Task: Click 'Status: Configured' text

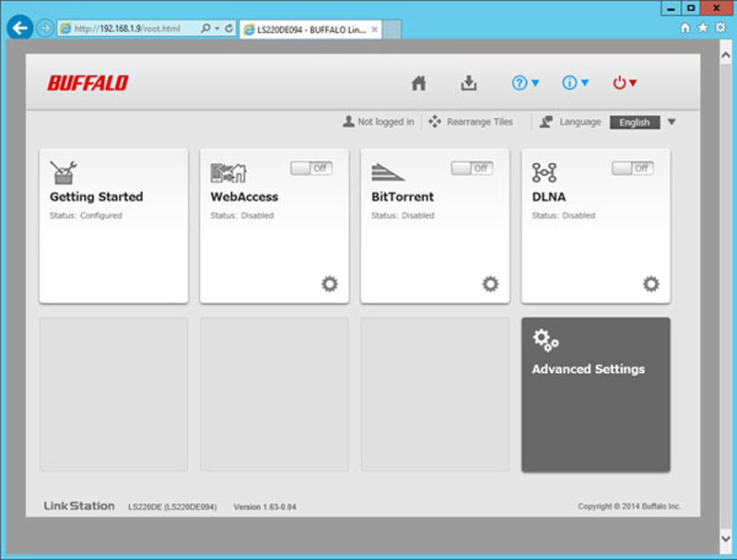Action: [x=86, y=216]
